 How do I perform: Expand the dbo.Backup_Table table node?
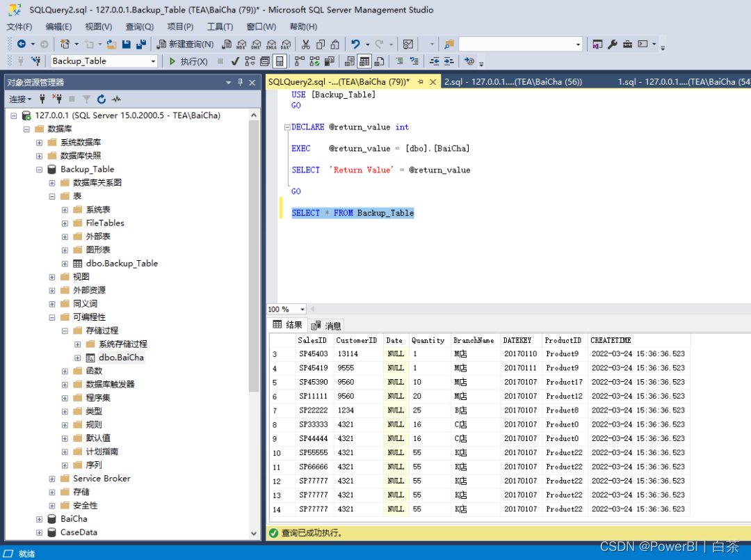pos(65,264)
